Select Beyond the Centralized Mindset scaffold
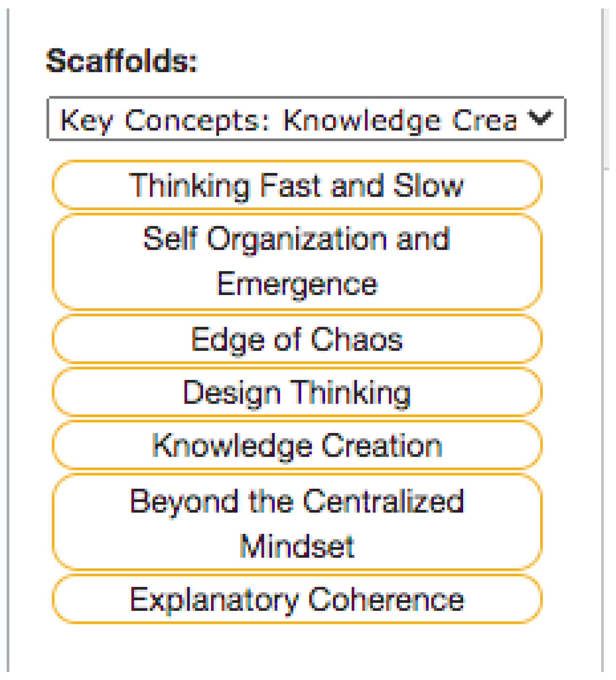 pyautogui.click(x=297, y=523)
